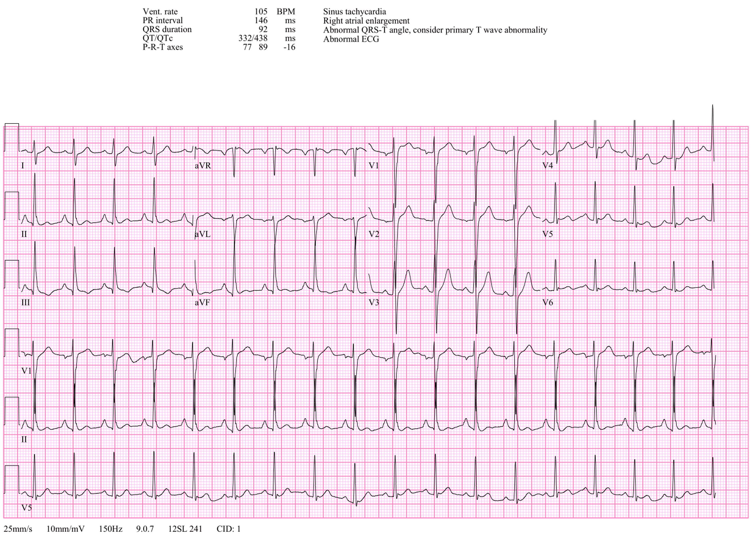The image size is (756, 534).
Task: Click the top-row lead 'II' label
Action: pos(24,234)
